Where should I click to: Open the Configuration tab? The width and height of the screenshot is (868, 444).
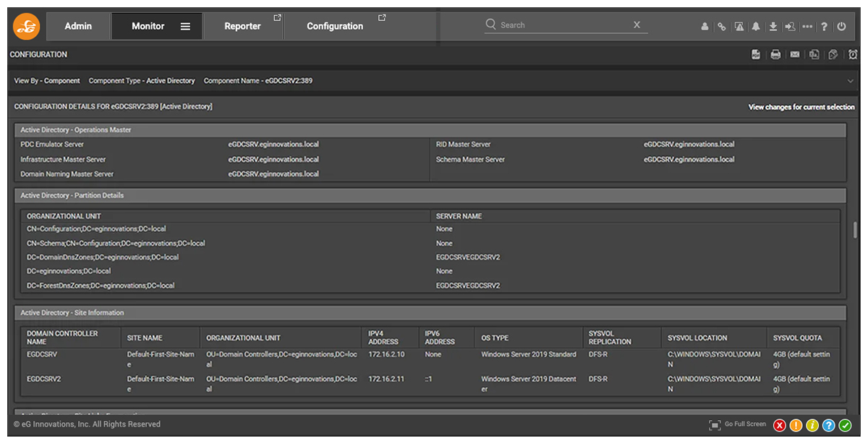point(335,26)
